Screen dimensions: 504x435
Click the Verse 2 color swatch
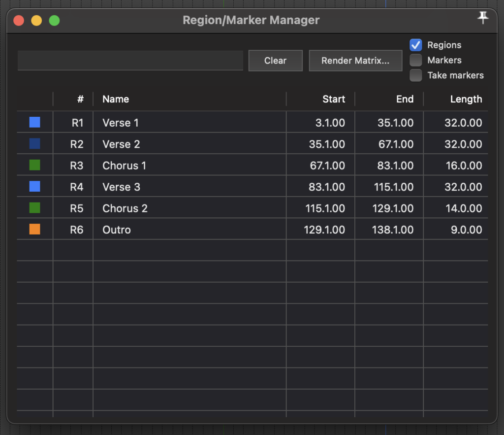tap(35, 143)
